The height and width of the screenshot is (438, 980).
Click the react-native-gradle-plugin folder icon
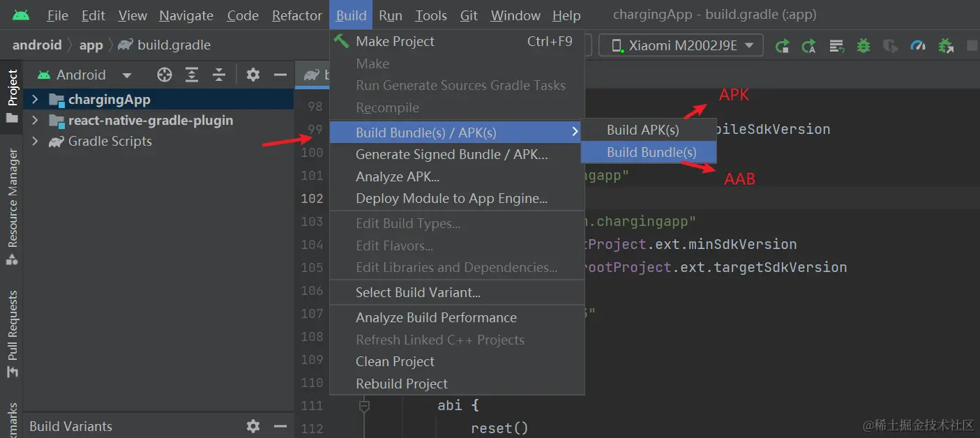click(x=57, y=121)
